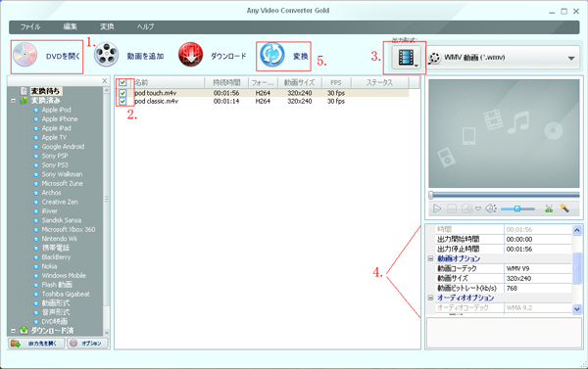Start conversion with the 変換 icon
Image resolution: width=588 pixels, height=369 pixels.
[x=272, y=55]
